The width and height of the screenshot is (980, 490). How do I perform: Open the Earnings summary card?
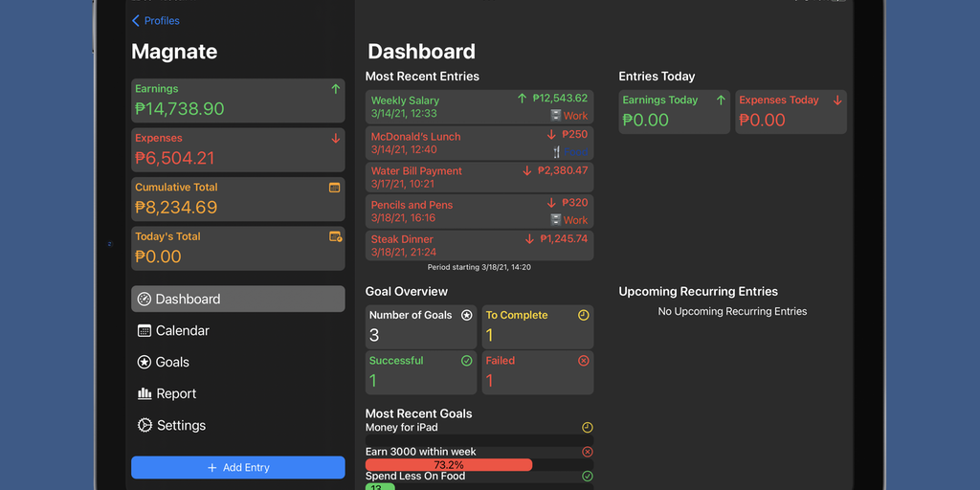pyautogui.click(x=237, y=100)
